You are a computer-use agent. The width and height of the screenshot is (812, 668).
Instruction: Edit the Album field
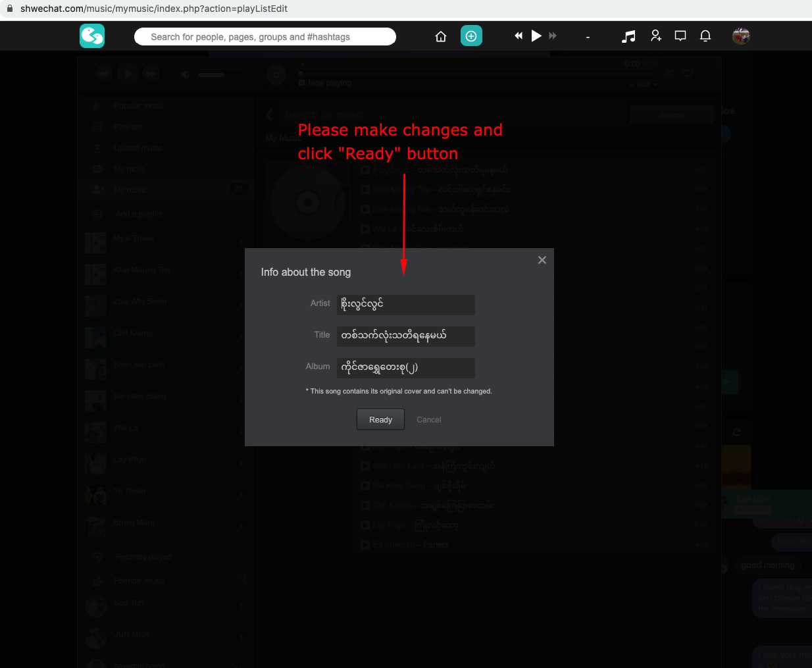pyautogui.click(x=406, y=368)
